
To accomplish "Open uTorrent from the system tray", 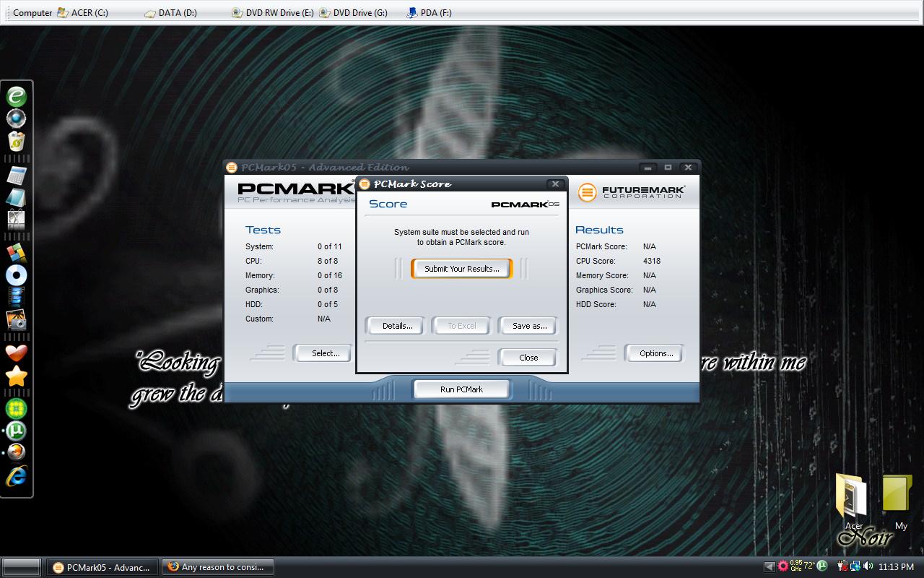I will (822, 566).
